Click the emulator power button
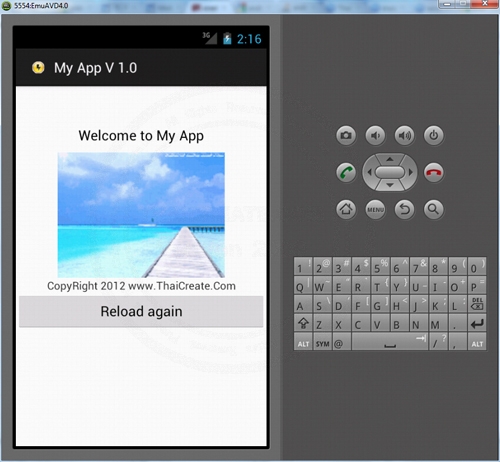Image resolution: width=500 pixels, height=462 pixels. [433, 135]
